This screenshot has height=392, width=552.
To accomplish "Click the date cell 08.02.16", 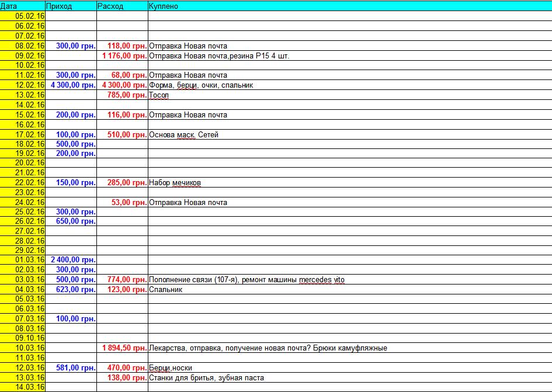I will coord(23,46).
